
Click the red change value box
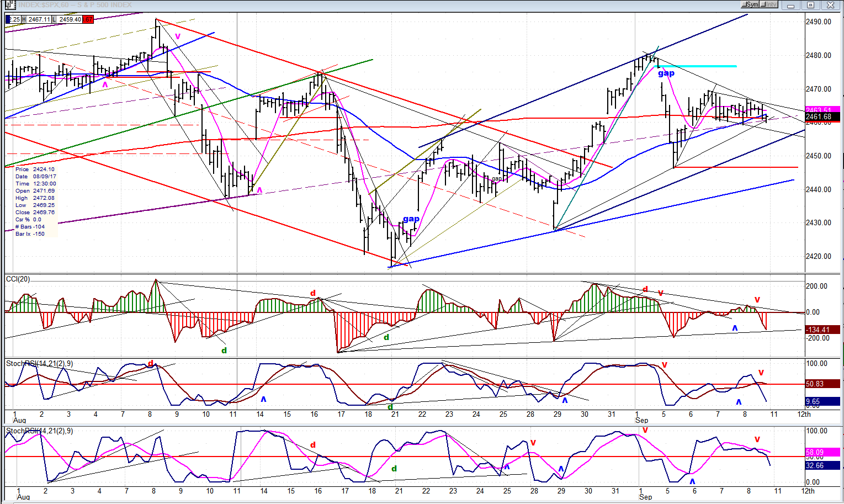[x=88, y=19]
